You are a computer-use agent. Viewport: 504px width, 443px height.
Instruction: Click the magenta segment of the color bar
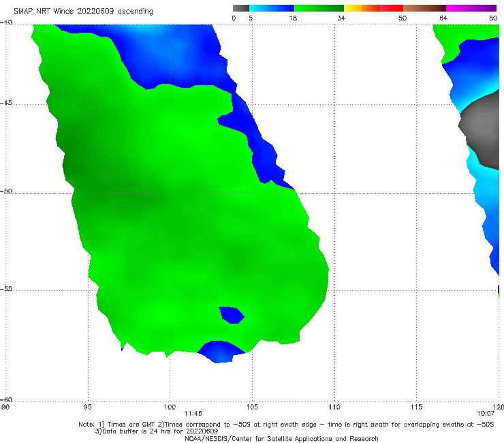coord(471,8)
